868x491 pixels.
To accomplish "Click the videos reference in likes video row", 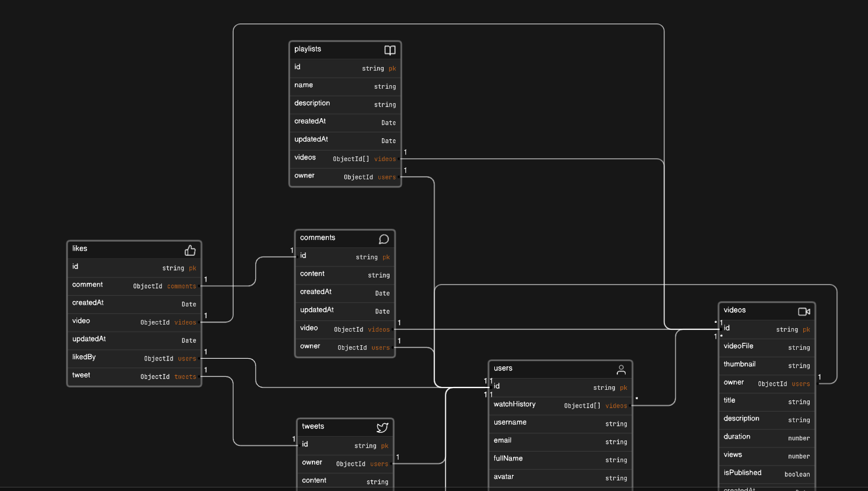I will pos(185,322).
